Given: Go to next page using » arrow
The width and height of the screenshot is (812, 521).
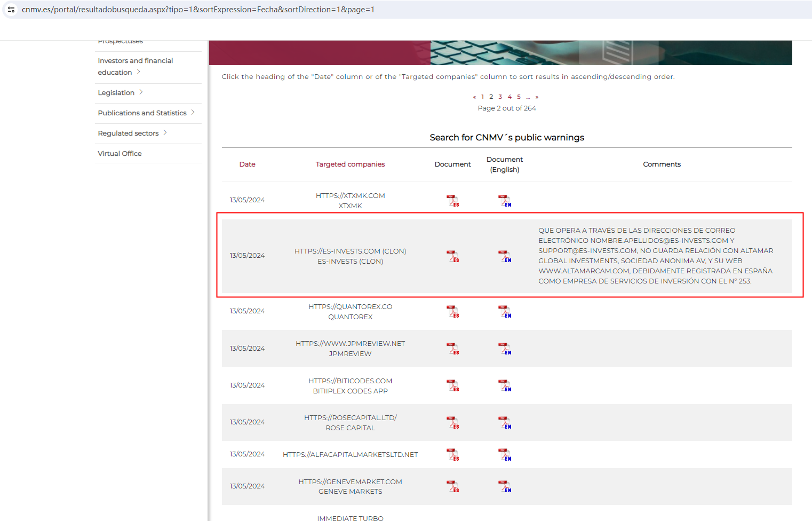Looking at the screenshot, I should [537, 97].
